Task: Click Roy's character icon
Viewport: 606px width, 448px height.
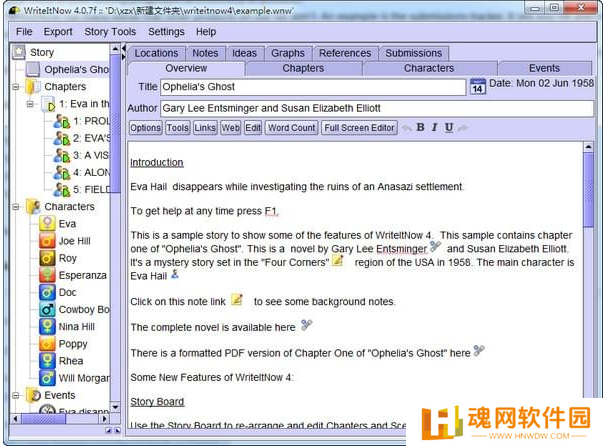Action: (x=47, y=258)
